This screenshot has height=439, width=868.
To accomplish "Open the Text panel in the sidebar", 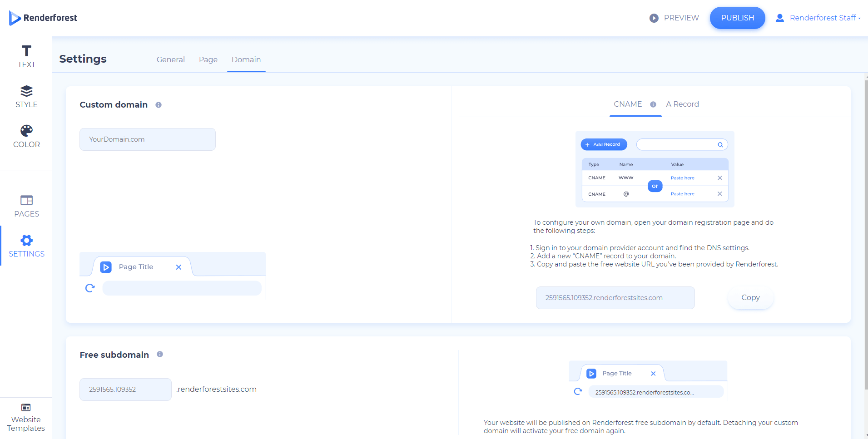I will tap(26, 55).
